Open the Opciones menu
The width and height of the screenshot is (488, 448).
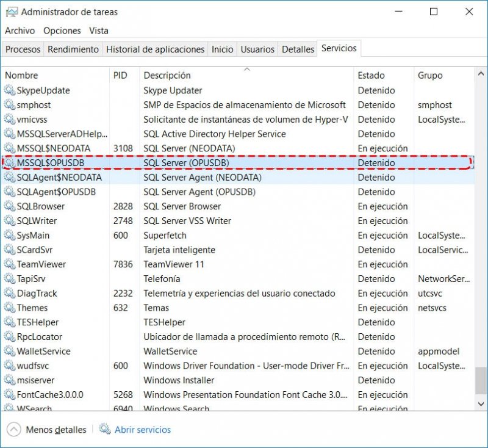pyautogui.click(x=62, y=31)
